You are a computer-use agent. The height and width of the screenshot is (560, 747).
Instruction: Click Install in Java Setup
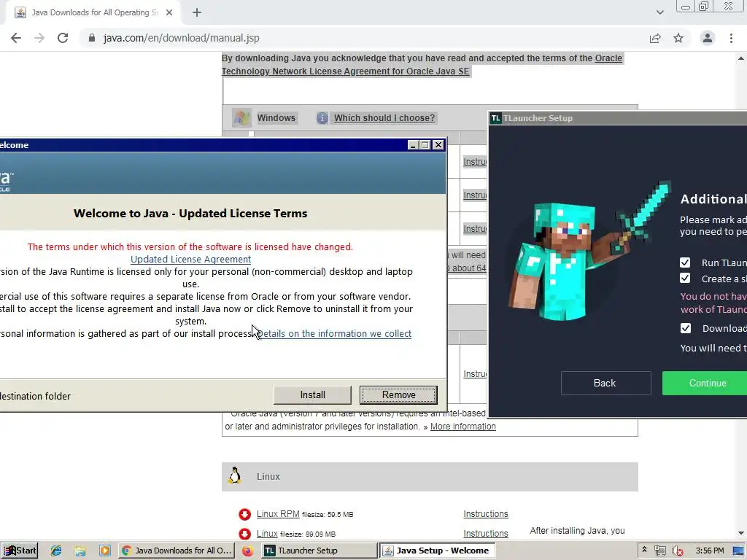tap(312, 394)
